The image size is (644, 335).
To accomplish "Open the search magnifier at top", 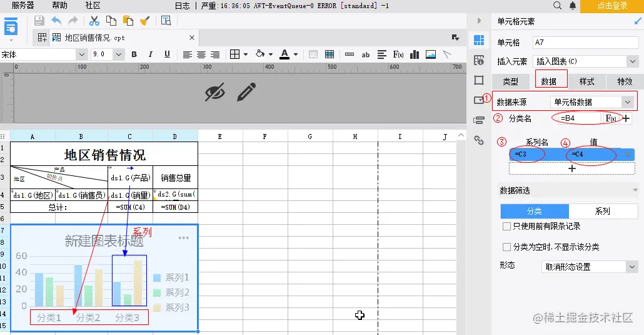I will 557,6.
